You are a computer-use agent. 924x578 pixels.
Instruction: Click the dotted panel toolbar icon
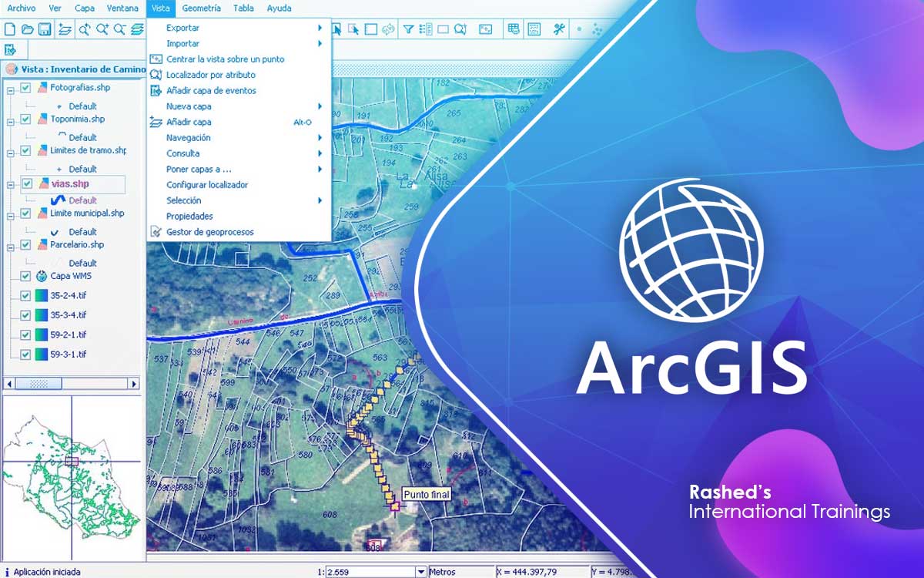[x=533, y=29]
